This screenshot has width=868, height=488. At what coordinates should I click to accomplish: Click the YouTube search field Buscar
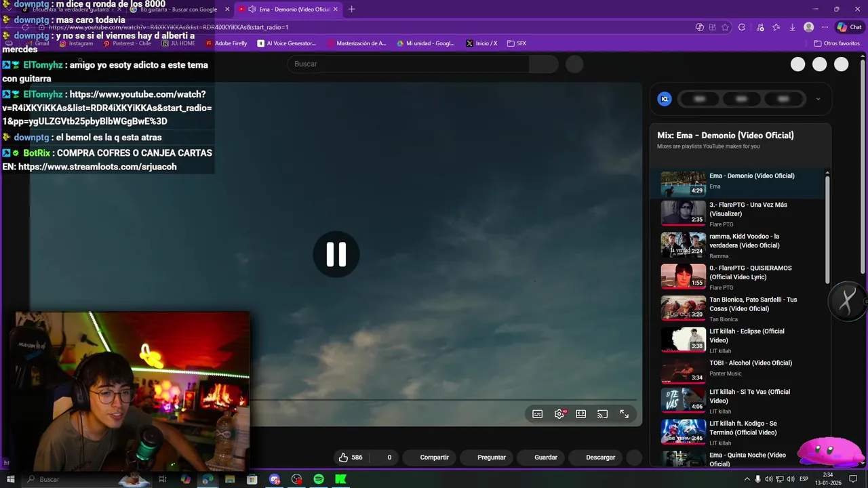point(408,64)
